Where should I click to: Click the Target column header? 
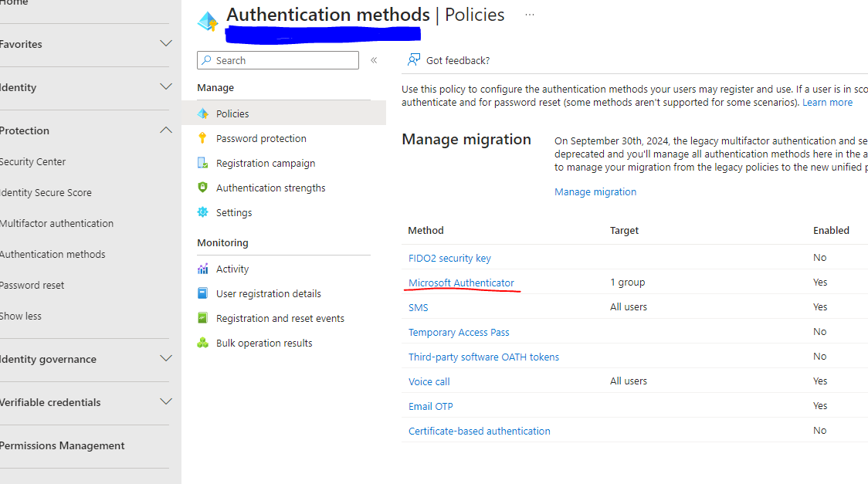tap(624, 230)
